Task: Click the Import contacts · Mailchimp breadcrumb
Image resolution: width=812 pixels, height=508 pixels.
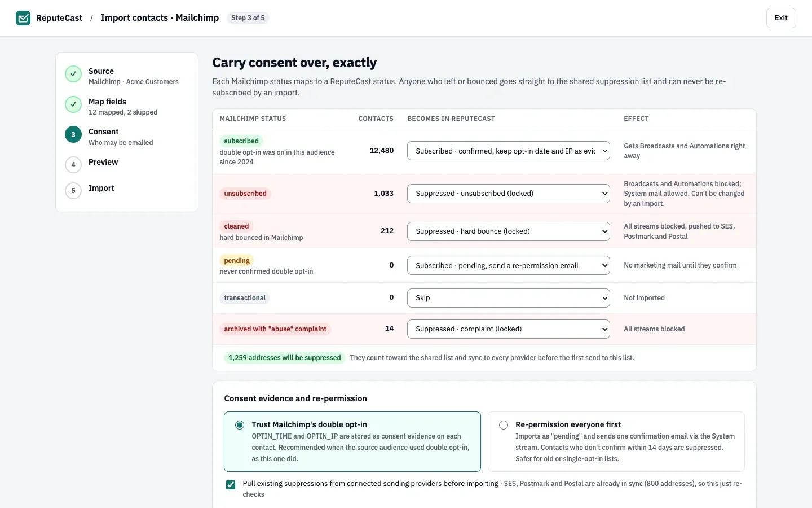Action: click(160, 18)
